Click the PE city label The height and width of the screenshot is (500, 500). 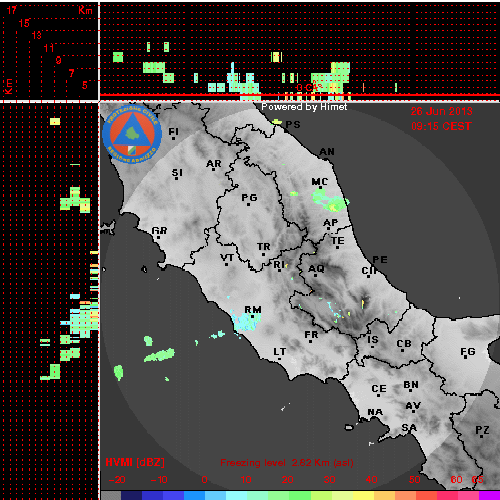[x=380, y=259]
